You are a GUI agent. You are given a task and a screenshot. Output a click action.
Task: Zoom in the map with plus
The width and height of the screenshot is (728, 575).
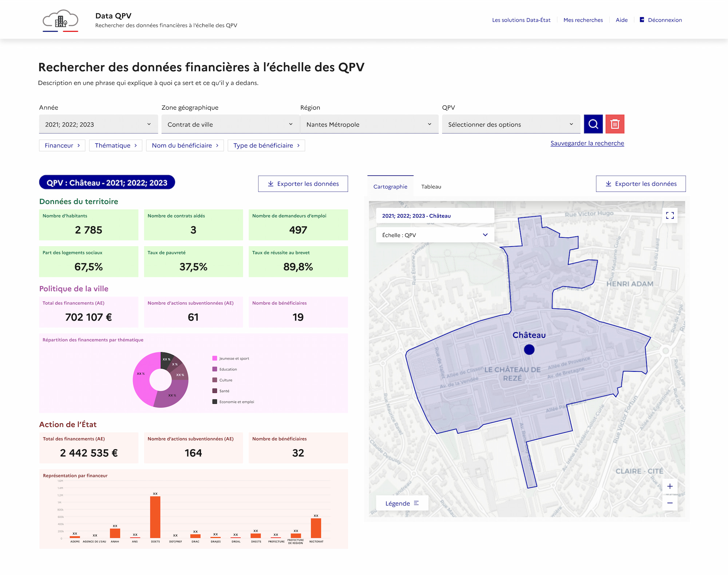670,486
